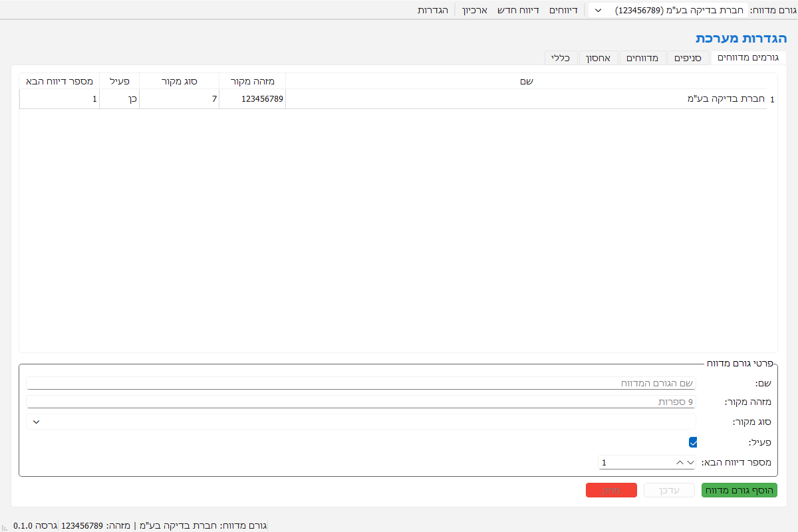Switch to the מדווחים tab

coord(643,59)
